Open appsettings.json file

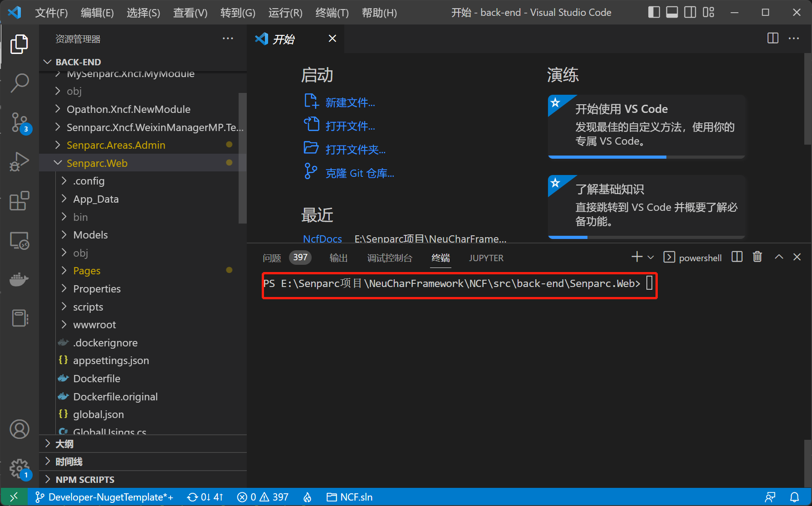pos(143,360)
